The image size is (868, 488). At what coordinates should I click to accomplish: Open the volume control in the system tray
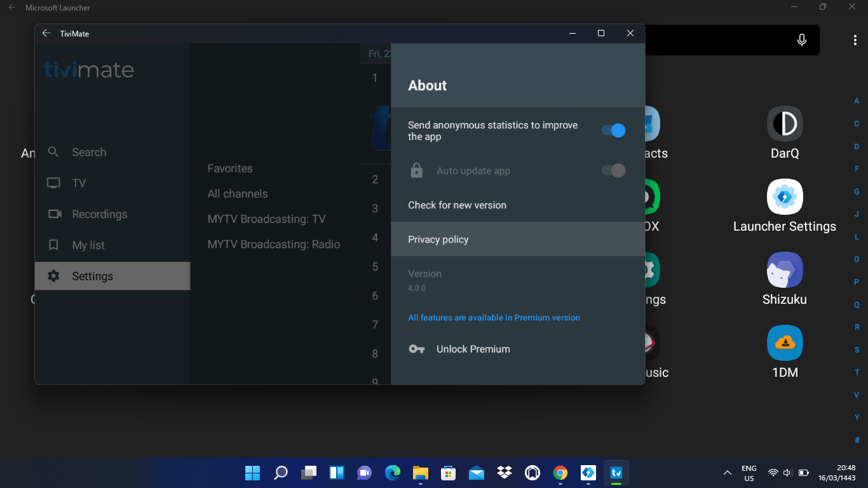(787, 473)
